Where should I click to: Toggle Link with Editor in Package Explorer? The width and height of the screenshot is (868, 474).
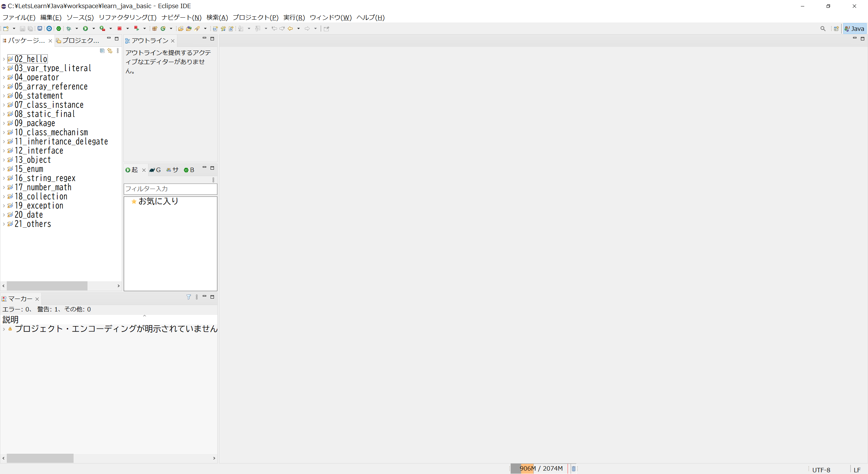pyautogui.click(x=110, y=51)
